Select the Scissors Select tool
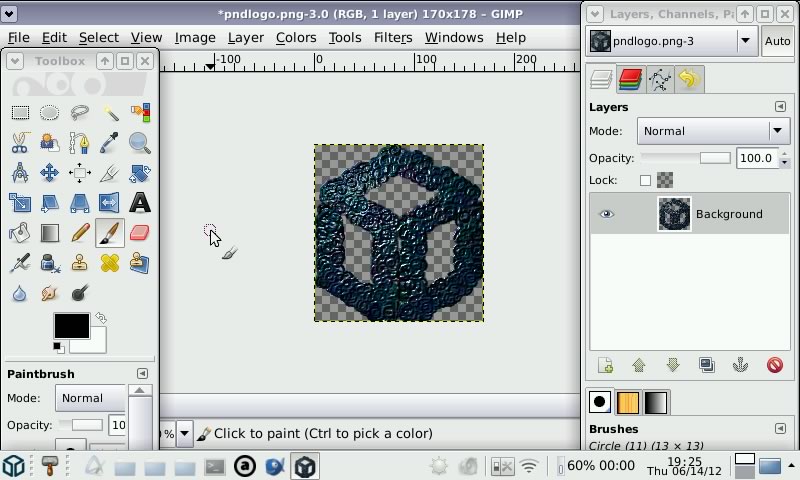 pos(20,143)
